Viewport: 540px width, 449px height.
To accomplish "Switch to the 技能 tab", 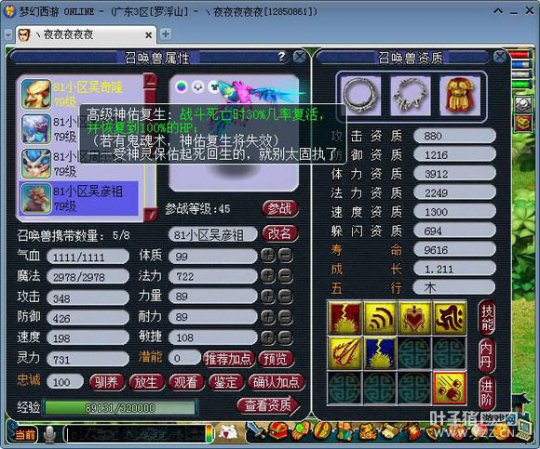I will [487, 317].
